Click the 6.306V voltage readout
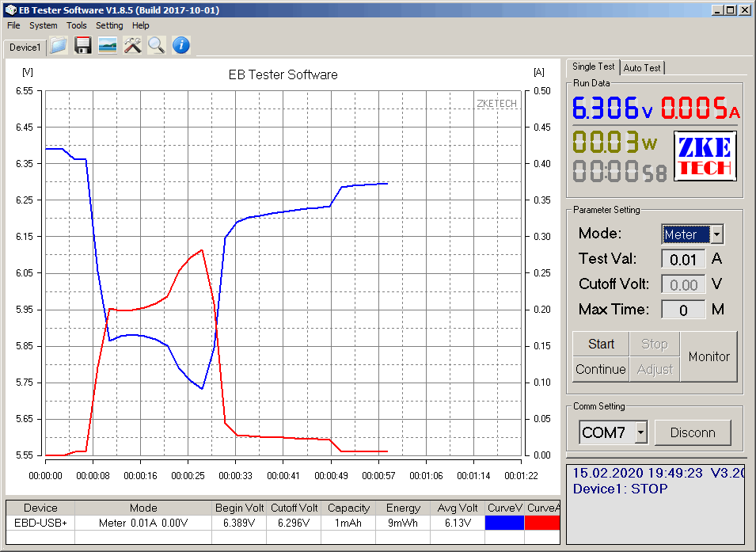The image size is (756, 552). pyautogui.click(x=613, y=108)
